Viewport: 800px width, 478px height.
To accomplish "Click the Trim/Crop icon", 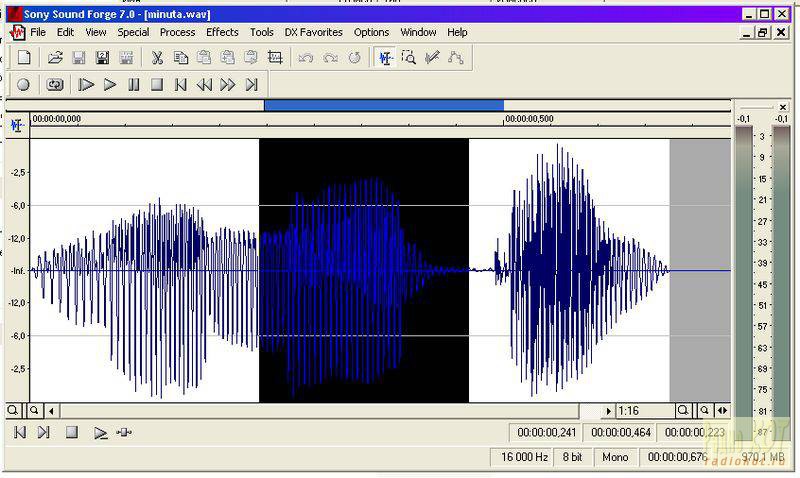I will (275, 58).
